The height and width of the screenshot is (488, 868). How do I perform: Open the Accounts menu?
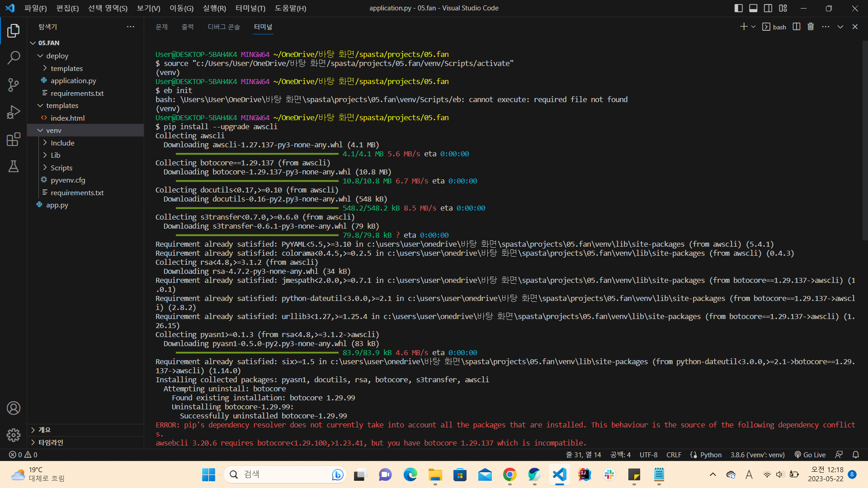14,408
